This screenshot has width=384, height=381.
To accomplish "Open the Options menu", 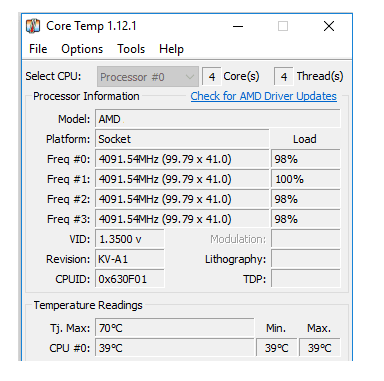I will coord(82,49).
